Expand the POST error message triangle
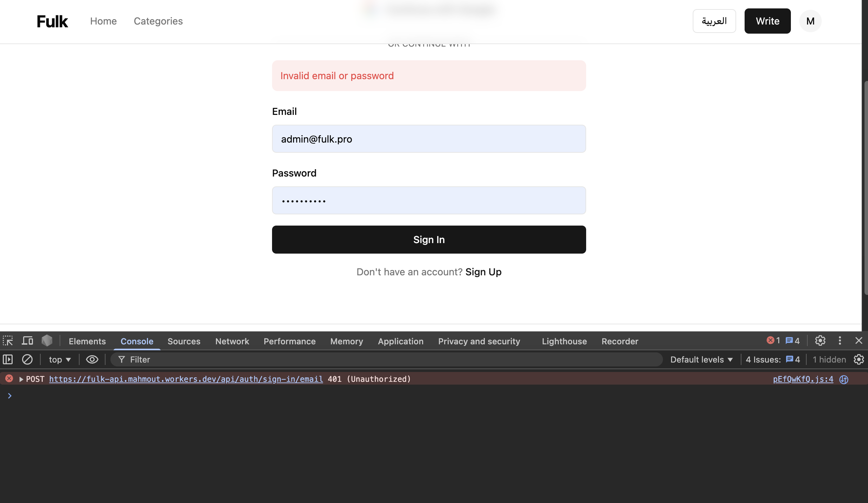The image size is (868, 503). click(21, 379)
